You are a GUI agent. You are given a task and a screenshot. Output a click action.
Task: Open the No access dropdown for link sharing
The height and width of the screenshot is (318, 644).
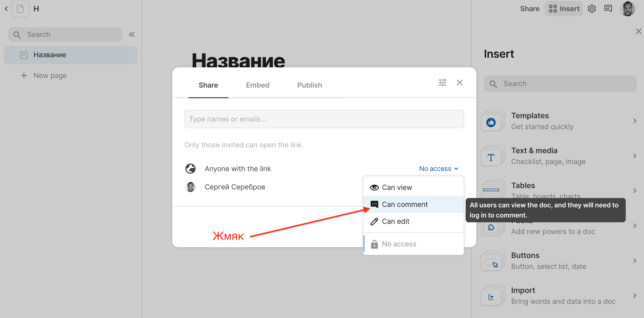(439, 168)
